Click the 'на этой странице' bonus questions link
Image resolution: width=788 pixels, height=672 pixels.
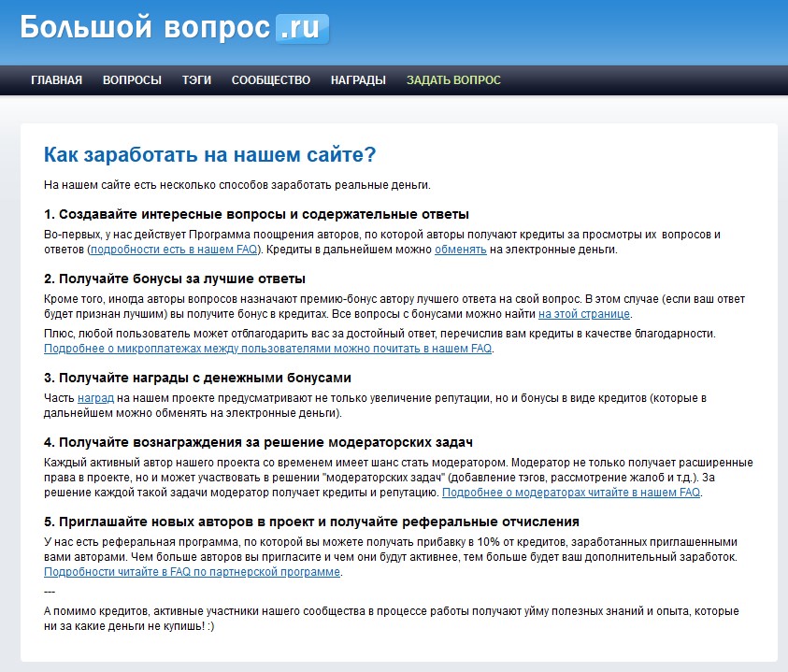584,314
